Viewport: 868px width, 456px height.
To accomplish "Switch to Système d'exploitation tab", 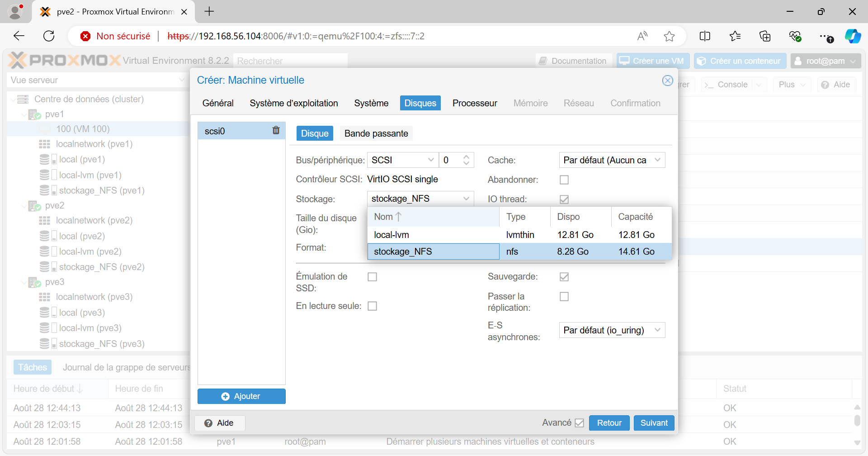I will click(294, 103).
